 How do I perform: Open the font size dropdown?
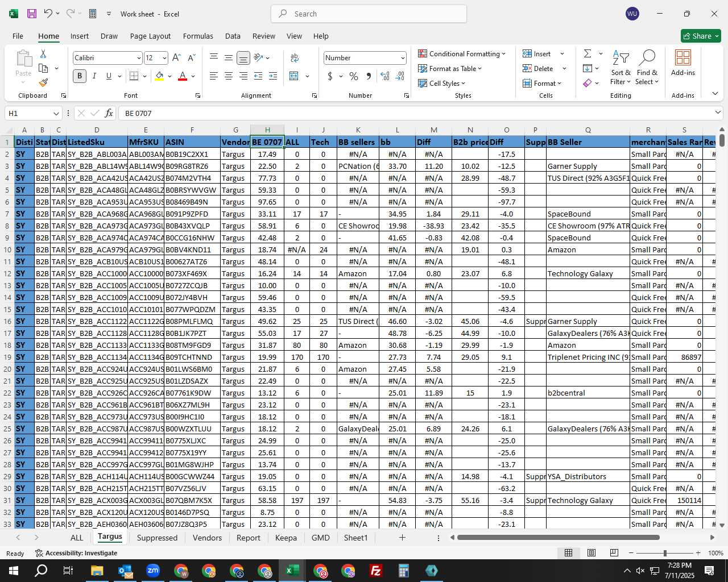point(164,58)
